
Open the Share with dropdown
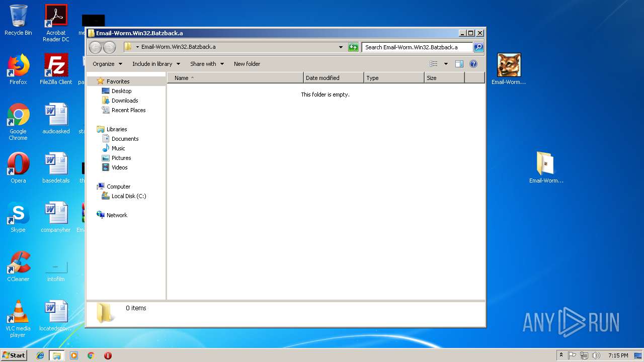(207, 64)
